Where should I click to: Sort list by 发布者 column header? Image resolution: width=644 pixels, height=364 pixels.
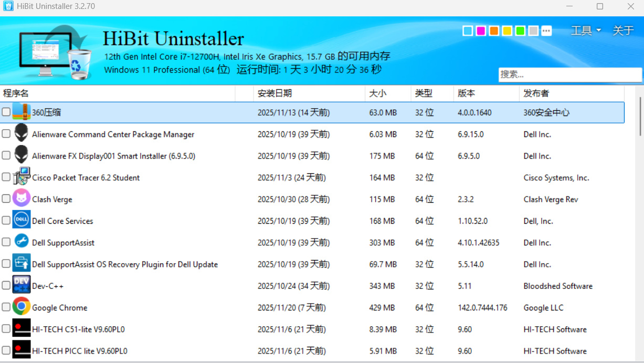click(x=572, y=93)
